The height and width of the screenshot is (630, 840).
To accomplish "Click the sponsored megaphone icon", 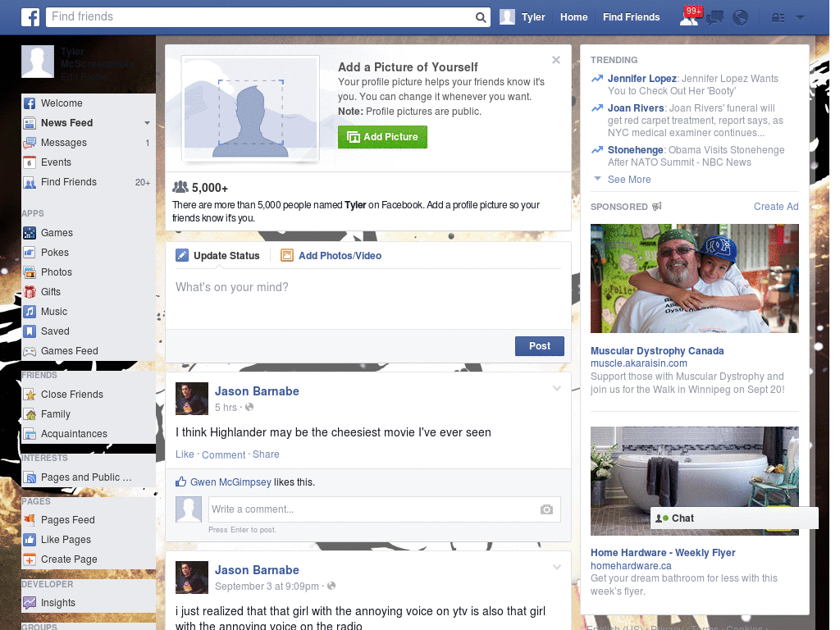I will [656, 206].
